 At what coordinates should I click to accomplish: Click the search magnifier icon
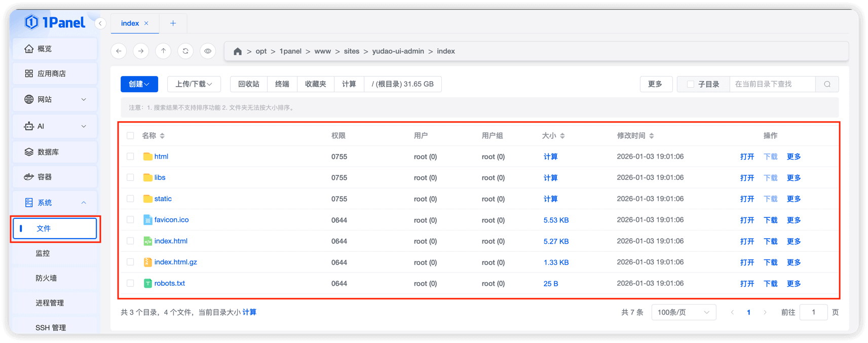click(827, 84)
